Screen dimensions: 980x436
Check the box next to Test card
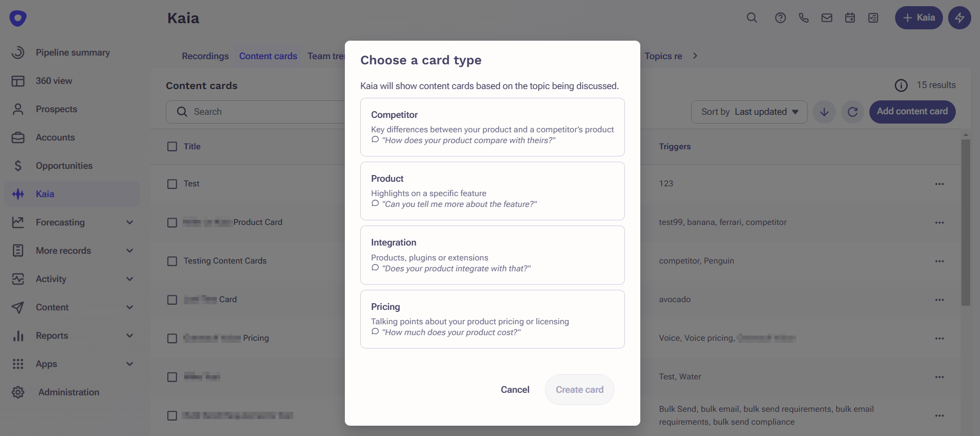click(x=172, y=184)
